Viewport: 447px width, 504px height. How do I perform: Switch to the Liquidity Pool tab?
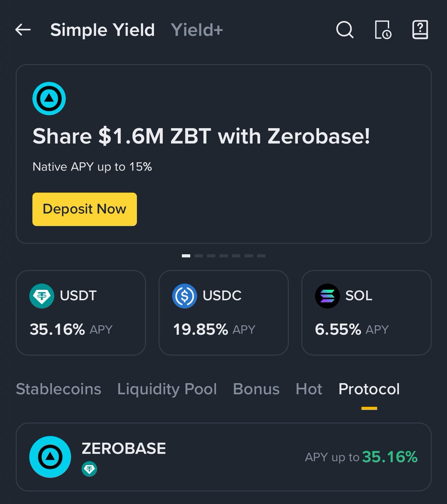pos(167,389)
